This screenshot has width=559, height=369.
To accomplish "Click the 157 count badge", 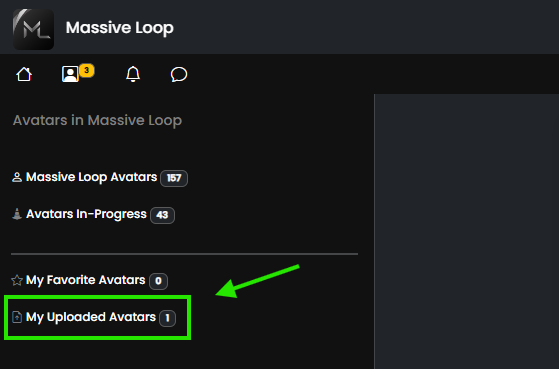I will click(x=174, y=178).
